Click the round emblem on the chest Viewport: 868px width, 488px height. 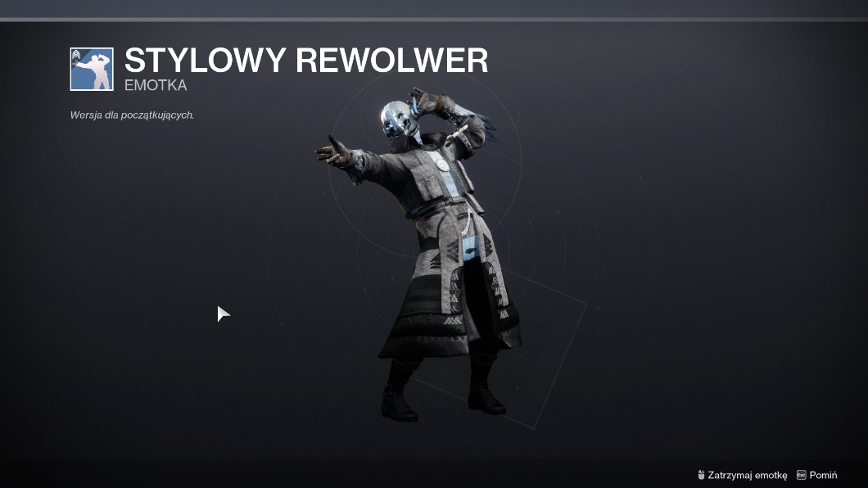[442, 164]
